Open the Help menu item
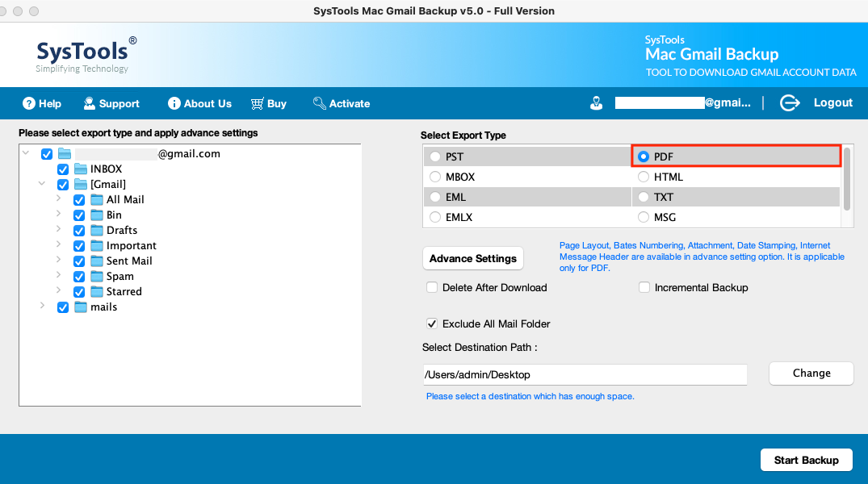 coord(42,103)
